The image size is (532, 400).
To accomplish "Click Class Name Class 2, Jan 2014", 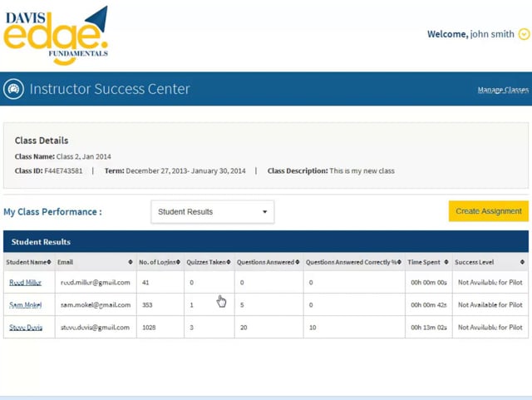I will 63,156.
